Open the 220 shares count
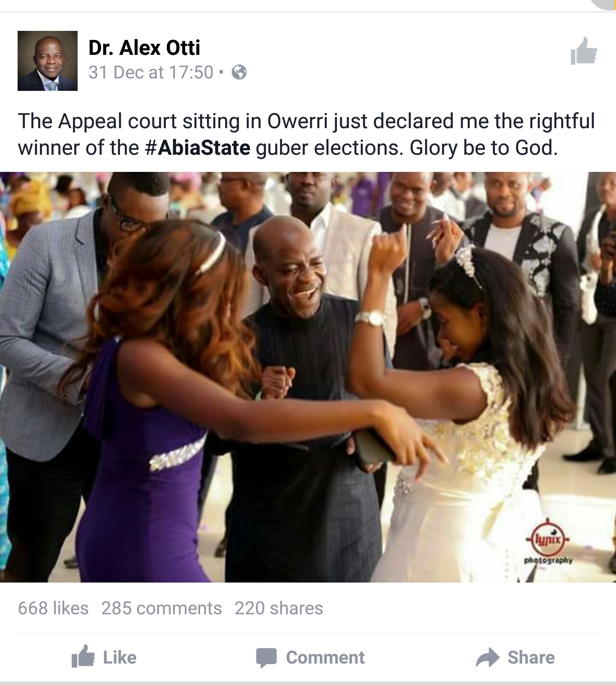This screenshot has width=616, height=685. tap(279, 608)
